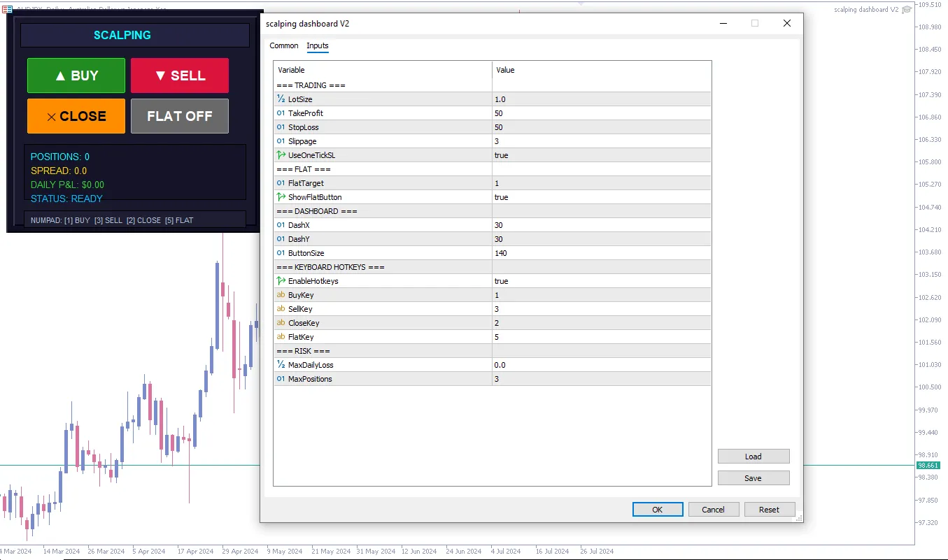Switch to the Common tab
Image resolution: width=948 pixels, height=560 pixels.
284,45
